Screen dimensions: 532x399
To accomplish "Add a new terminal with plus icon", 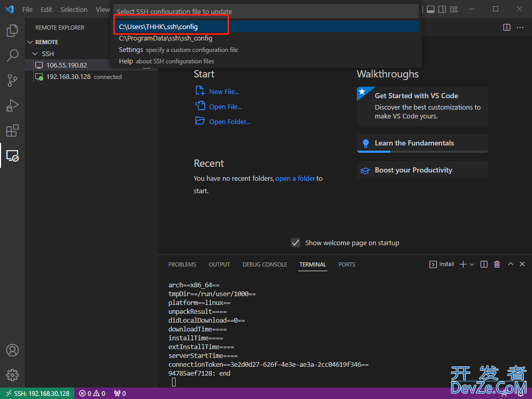I will pyautogui.click(x=463, y=264).
